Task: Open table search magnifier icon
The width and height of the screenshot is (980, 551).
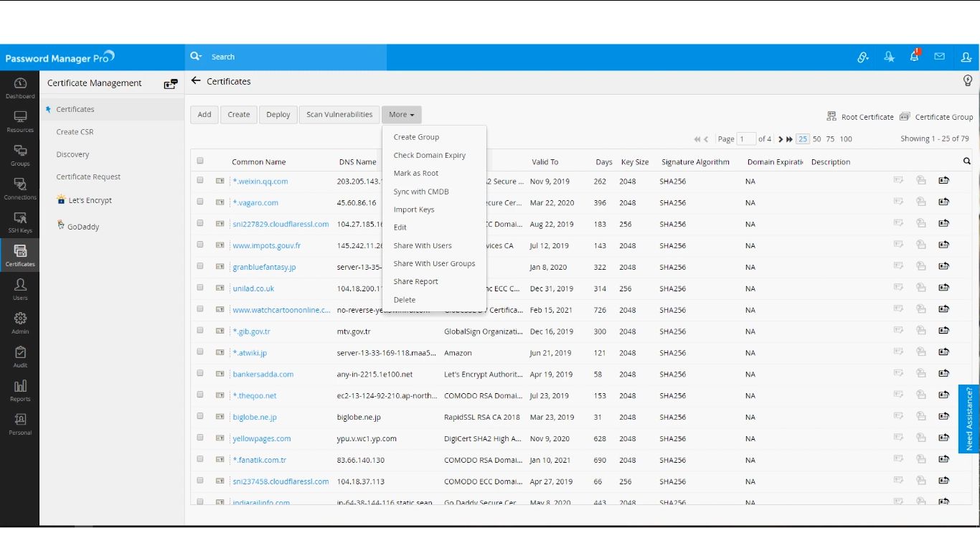Action: click(966, 161)
